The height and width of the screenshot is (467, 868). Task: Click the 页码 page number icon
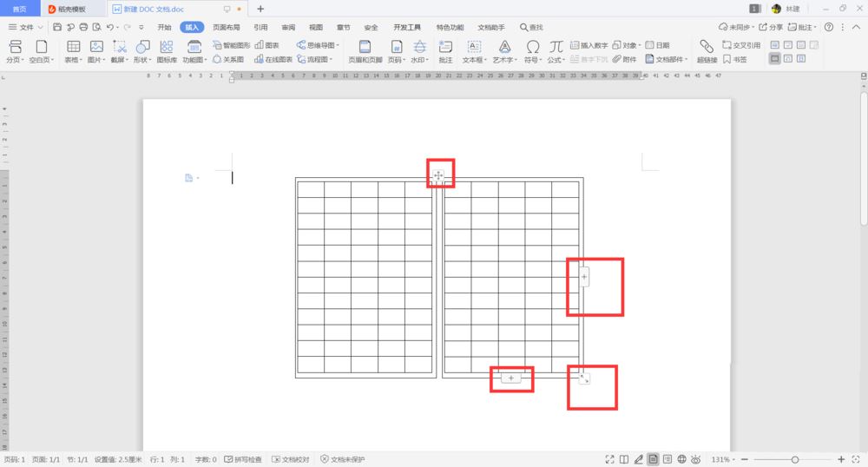point(397,47)
